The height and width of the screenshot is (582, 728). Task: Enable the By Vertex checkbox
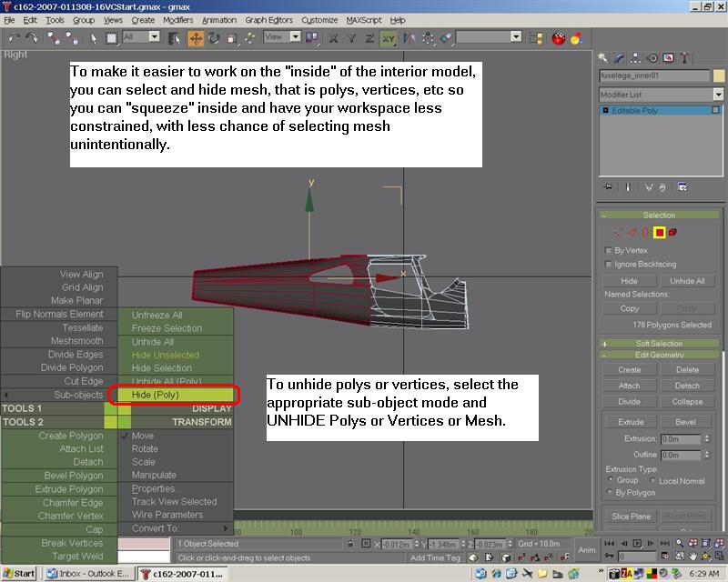[x=608, y=251]
